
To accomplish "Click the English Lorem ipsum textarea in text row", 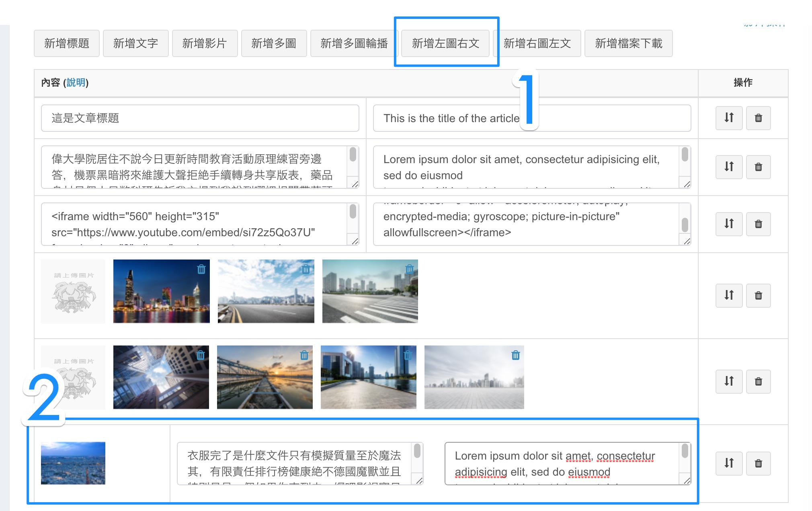I will pos(532,167).
